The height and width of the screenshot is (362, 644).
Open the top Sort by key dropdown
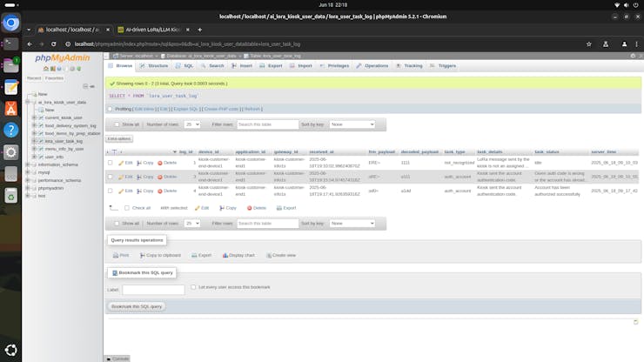(352, 124)
